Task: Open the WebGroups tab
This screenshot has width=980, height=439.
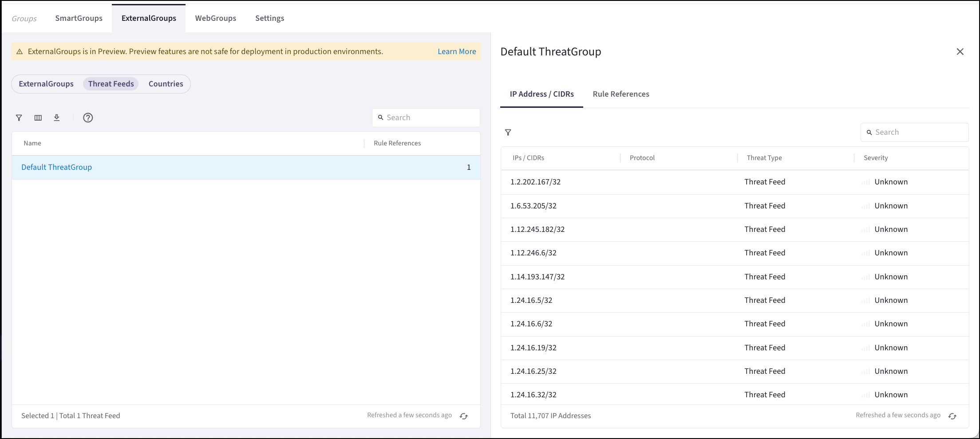Action: 215,18
